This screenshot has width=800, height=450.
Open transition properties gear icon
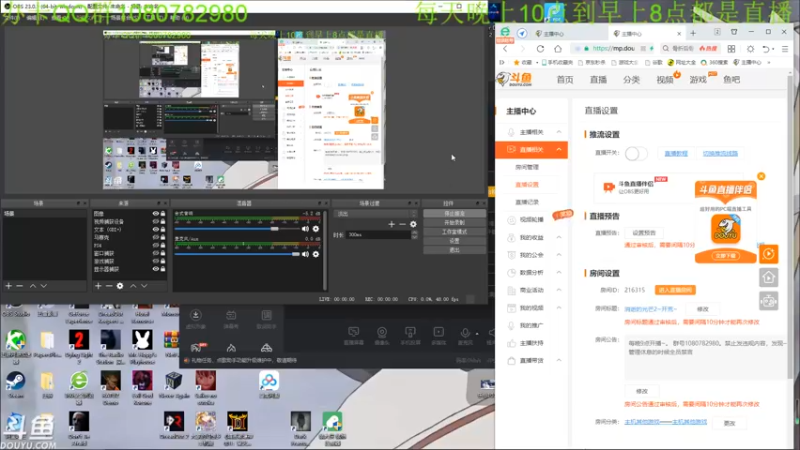click(413, 224)
